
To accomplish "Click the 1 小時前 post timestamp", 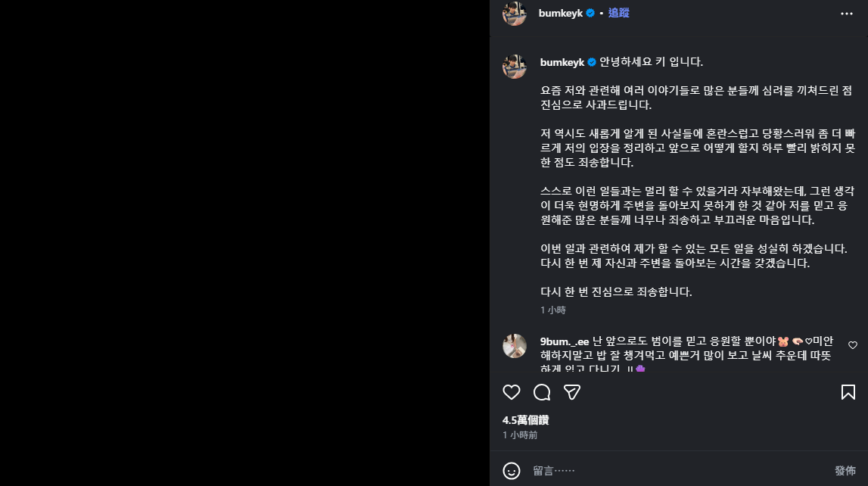I will click(520, 435).
